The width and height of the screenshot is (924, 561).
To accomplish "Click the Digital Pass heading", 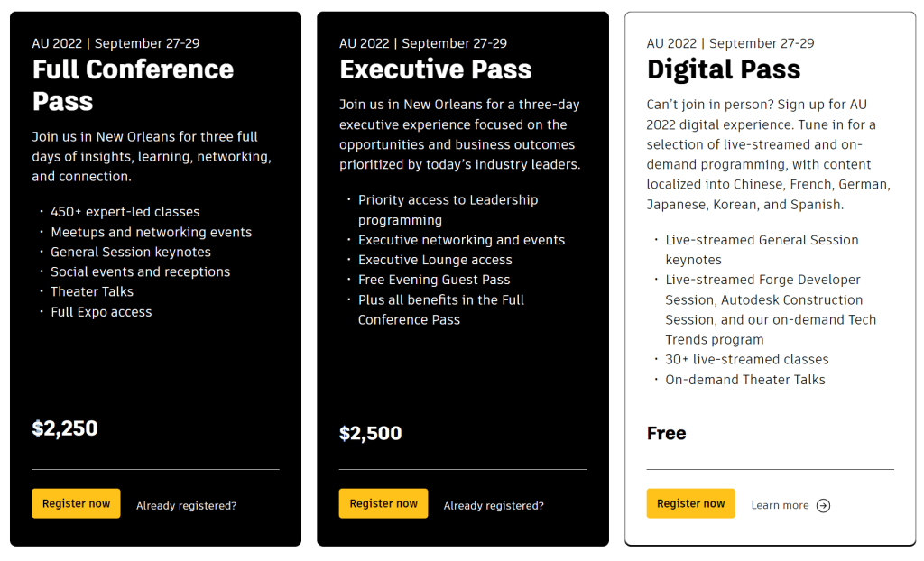I will point(724,69).
